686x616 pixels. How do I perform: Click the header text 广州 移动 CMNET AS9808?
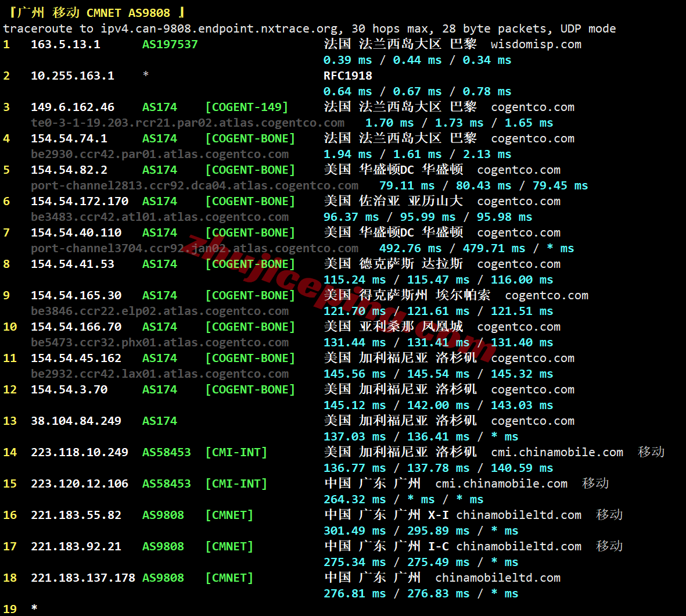94,13
